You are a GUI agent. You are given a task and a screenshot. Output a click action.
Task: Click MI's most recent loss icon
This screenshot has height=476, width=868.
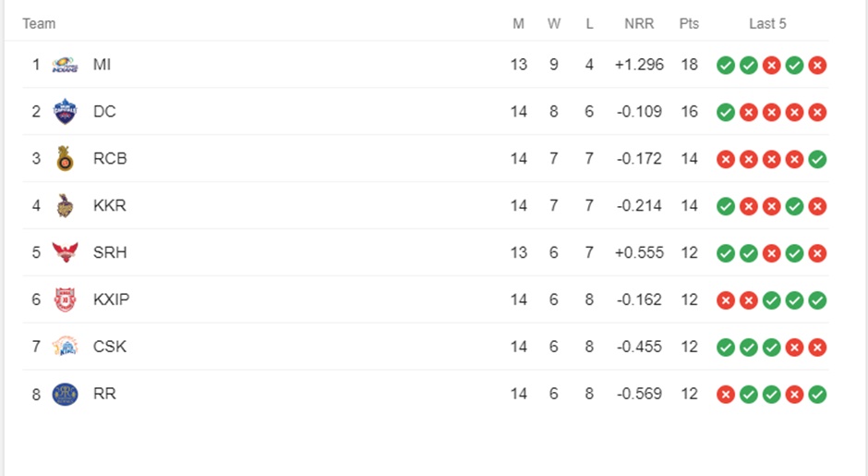click(x=817, y=66)
